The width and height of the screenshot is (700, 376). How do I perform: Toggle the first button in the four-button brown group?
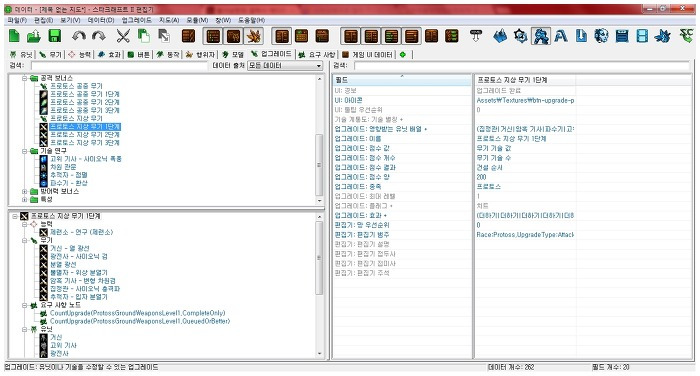(350, 36)
